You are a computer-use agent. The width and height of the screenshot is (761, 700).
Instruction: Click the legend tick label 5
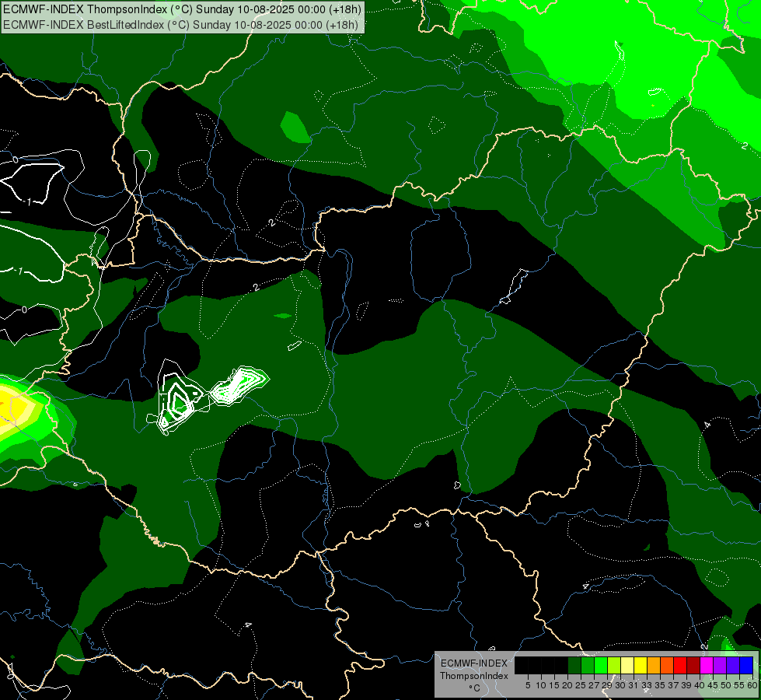[x=528, y=685]
